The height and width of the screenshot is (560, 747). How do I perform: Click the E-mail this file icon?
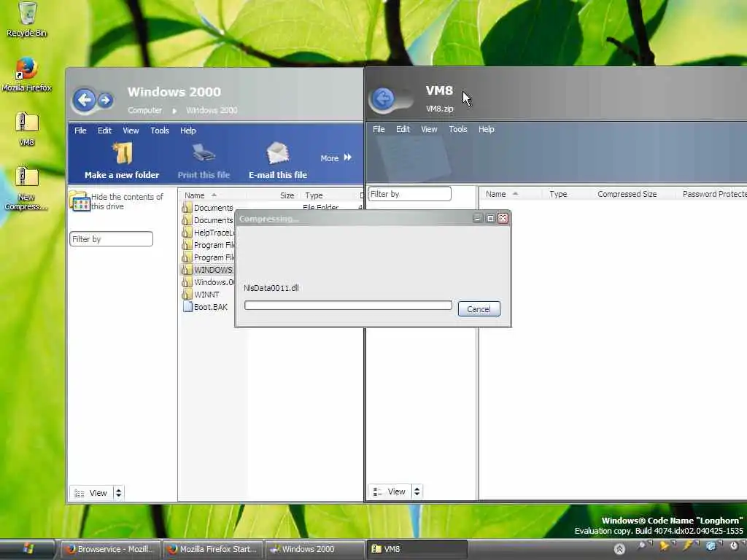click(x=278, y=161)
